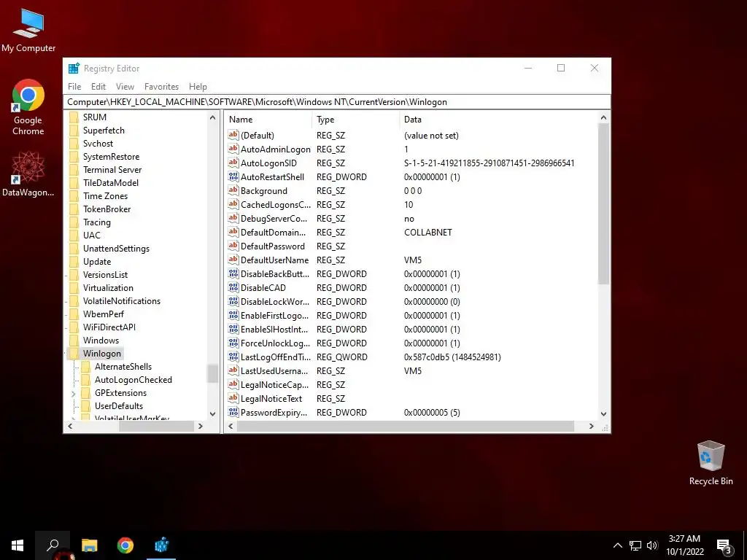The image size is (747, 560).
Task: Click the tree pane scroll-up arrow
Action: pyautogui.click(x=212, y=117)
